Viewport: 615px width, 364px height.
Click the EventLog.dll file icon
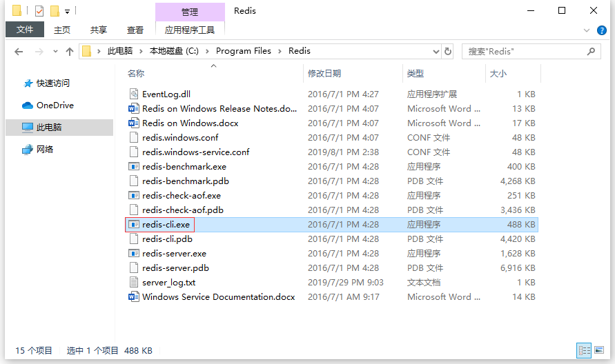pyautogui.click(x=134, y=94)
